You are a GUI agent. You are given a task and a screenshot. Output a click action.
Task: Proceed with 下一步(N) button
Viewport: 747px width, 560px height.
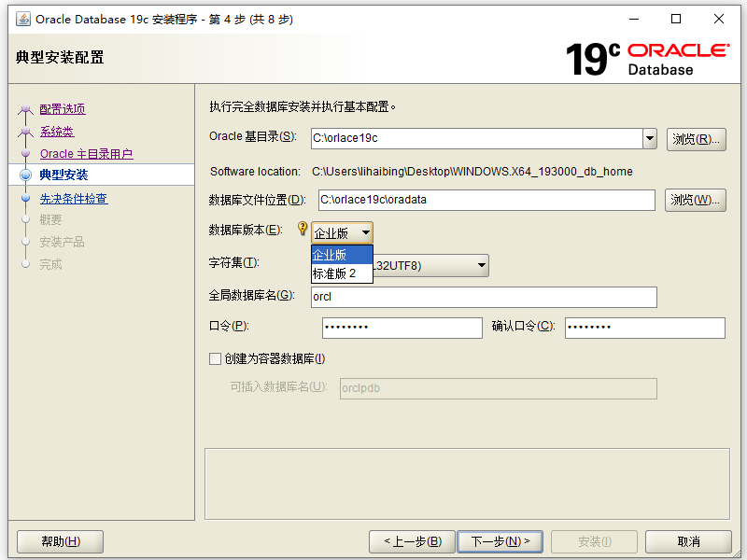(x=500, y=541)
